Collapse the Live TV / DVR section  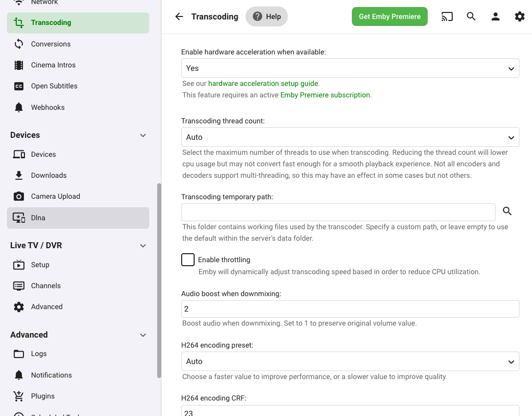143,246
